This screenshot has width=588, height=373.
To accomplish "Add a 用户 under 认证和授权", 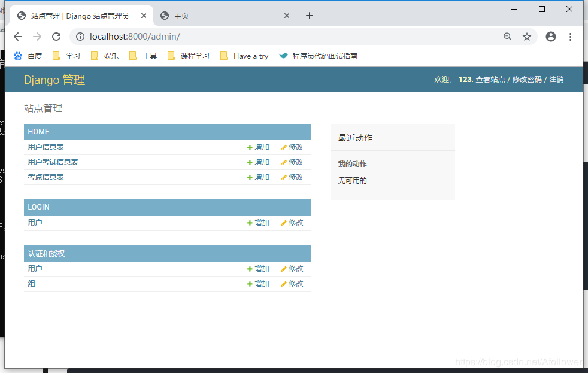I will [x=258, y=269].
